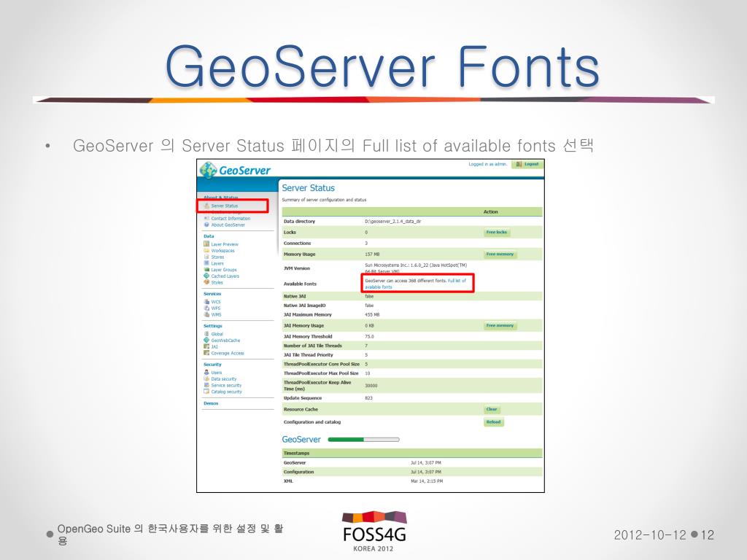Click the Server Status page title
This screenshot has width=747, height=560.
tap(309, 188)
